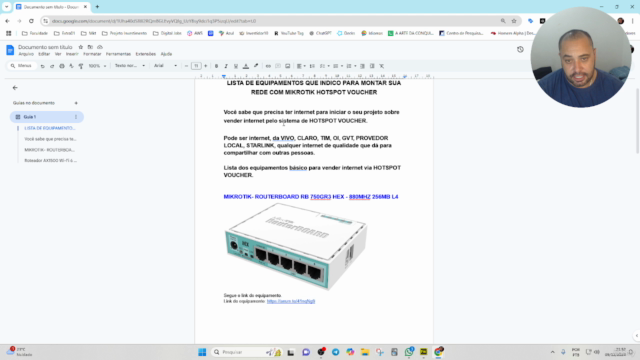The image size is (640, 360).
Task: Toggle underline formatting
Action: (x=236, y=66)
